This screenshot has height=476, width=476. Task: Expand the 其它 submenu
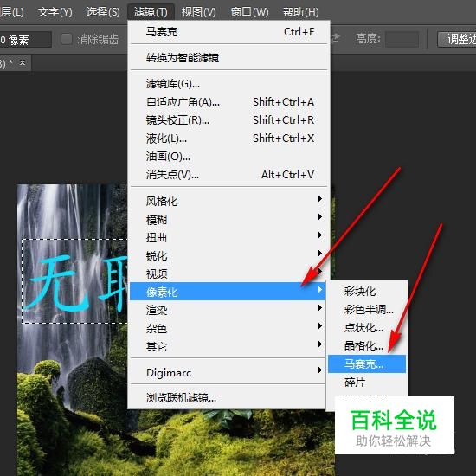228,346
